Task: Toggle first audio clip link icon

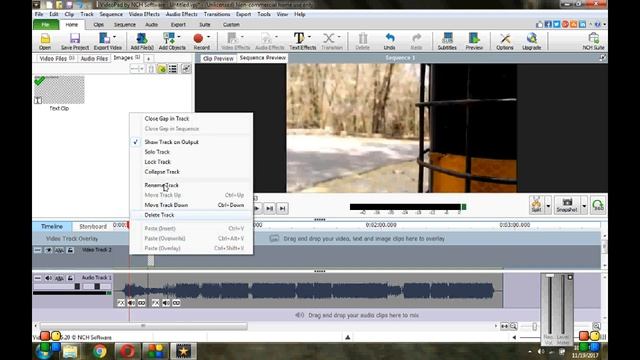Action: [x=142, y=303]
